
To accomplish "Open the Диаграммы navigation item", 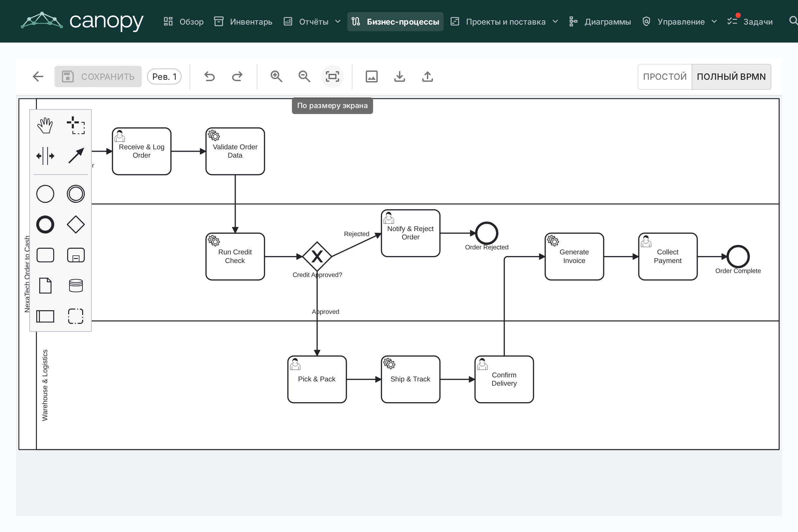I will [600, 22].
